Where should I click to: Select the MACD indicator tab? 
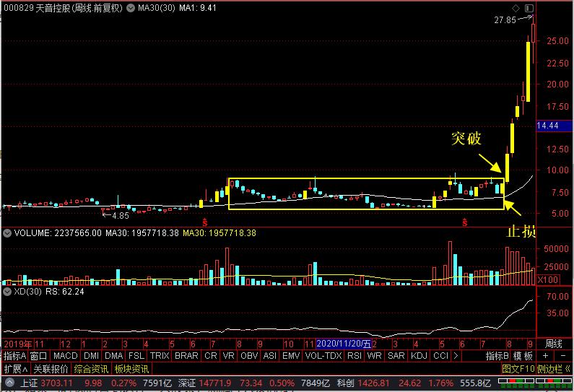tap(65, 355)
